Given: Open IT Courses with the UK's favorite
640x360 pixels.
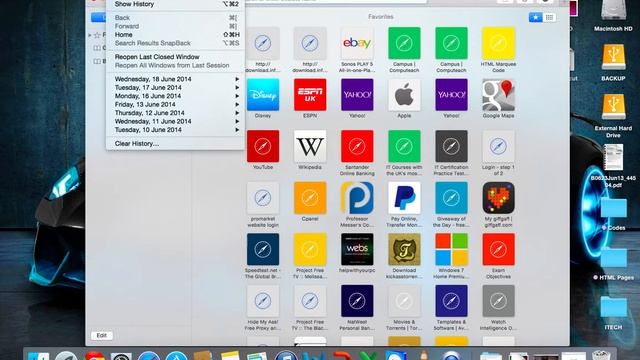Looking at the screenshot, I should (404, 146).
